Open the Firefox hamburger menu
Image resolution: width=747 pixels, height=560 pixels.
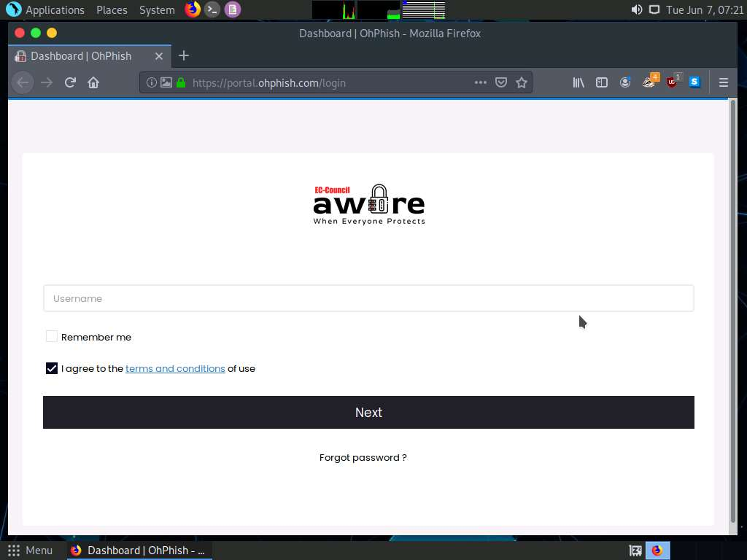click(x=724, y=83)
